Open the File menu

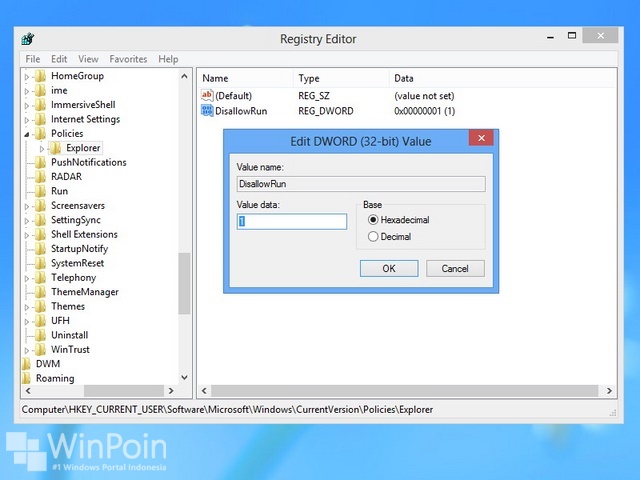coord(33,59)
